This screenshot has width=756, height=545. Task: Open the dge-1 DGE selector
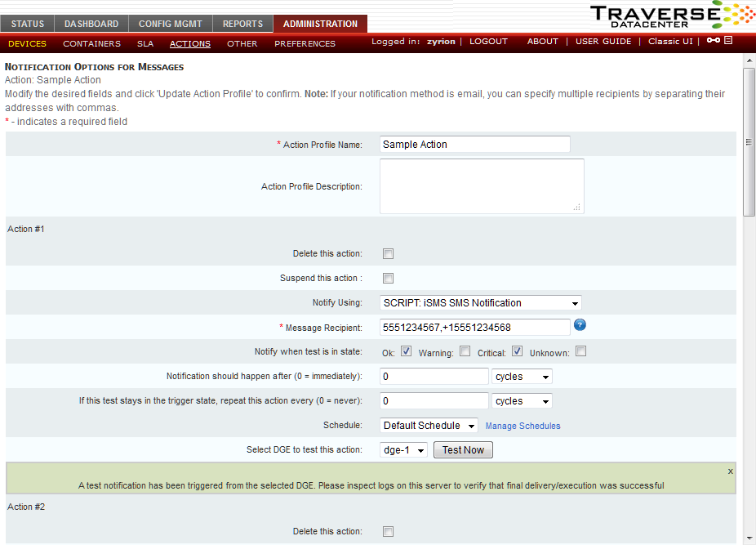[x=404, y=450]
